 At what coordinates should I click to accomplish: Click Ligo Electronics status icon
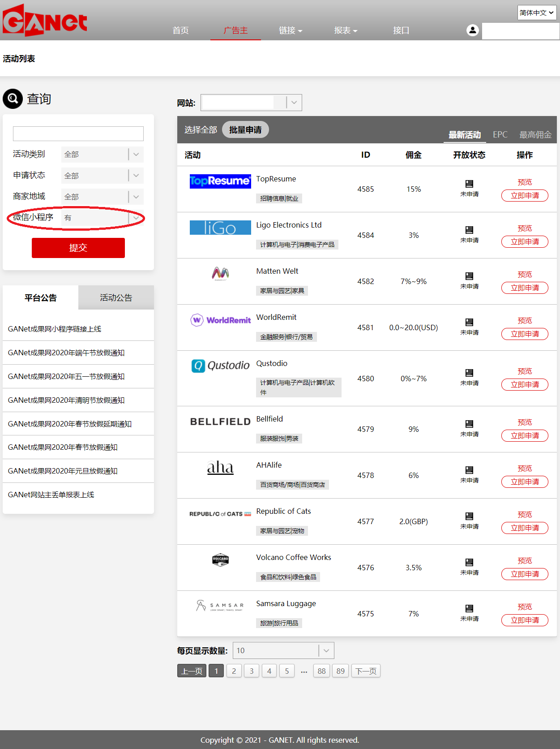(469, 230)
